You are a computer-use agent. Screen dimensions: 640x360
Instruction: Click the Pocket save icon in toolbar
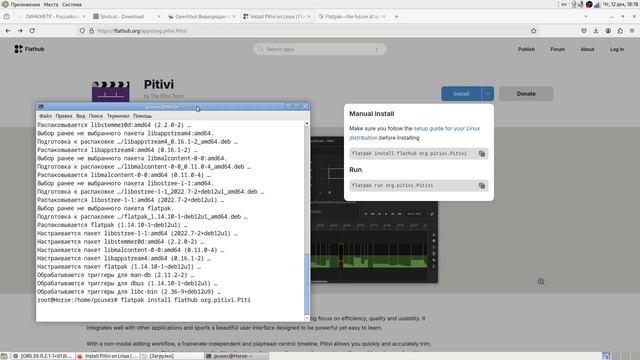click(584, 31)
